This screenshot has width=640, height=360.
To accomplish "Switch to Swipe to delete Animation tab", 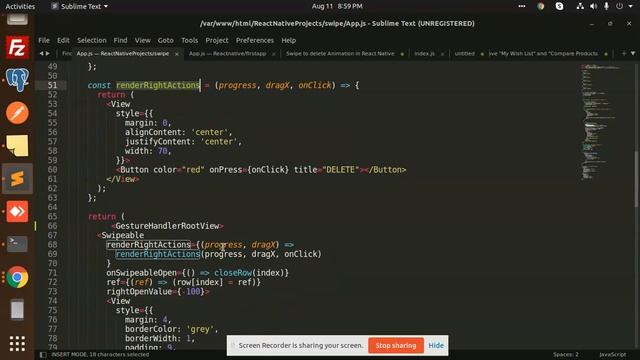I will coord(340,53).
